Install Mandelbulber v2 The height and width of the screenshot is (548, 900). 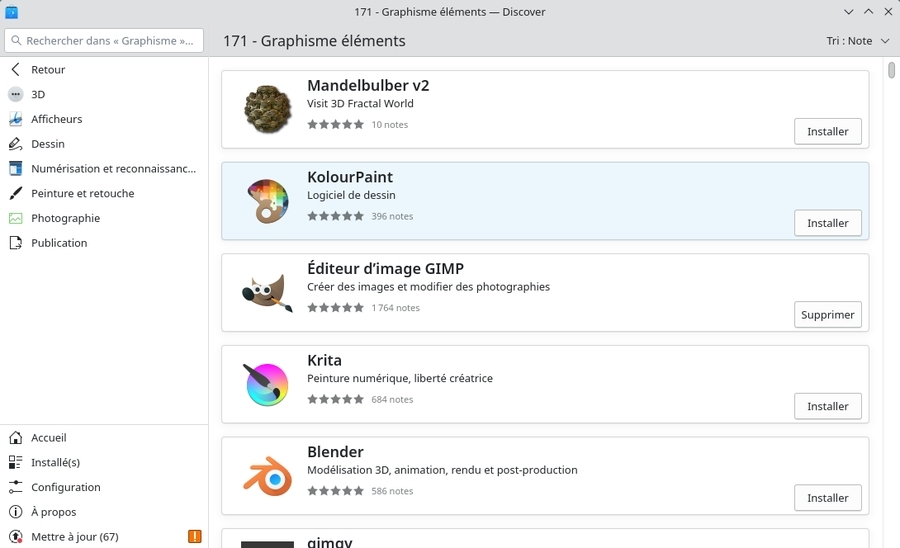pyautogui.click(x=827, y=131)
